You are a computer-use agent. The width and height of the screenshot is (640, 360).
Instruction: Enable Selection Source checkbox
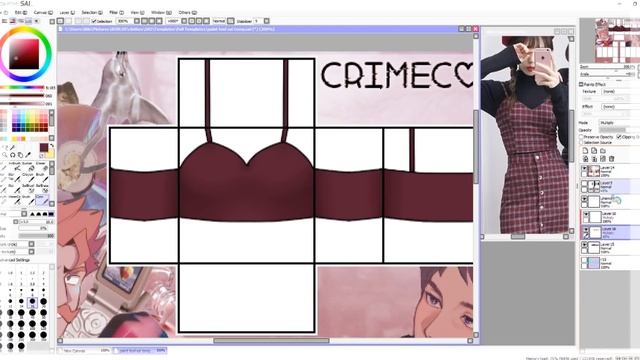[581, 142]
